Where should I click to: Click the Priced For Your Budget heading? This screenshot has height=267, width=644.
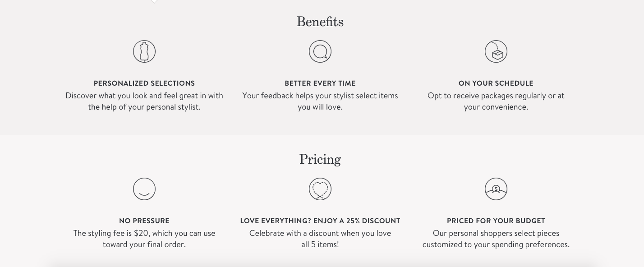click(496, 221)
